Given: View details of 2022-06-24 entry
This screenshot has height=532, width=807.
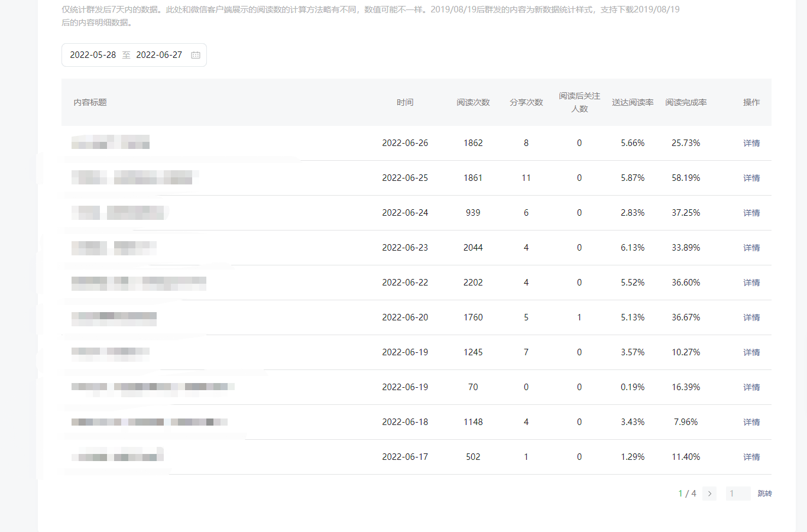Looking at the screenshot, I should pyautogui.click(x=751, y=213).
